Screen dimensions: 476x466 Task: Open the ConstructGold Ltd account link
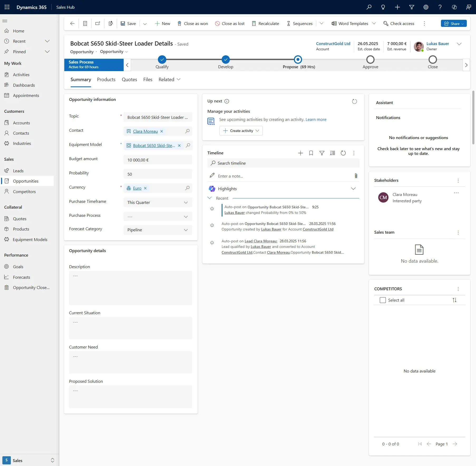pyautogui.click(x=333, y=43)
